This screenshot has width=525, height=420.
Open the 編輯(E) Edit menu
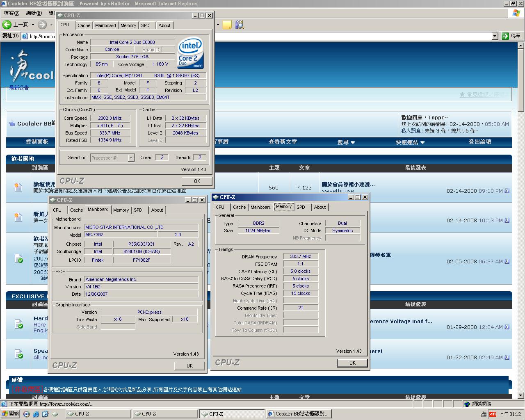34,13
